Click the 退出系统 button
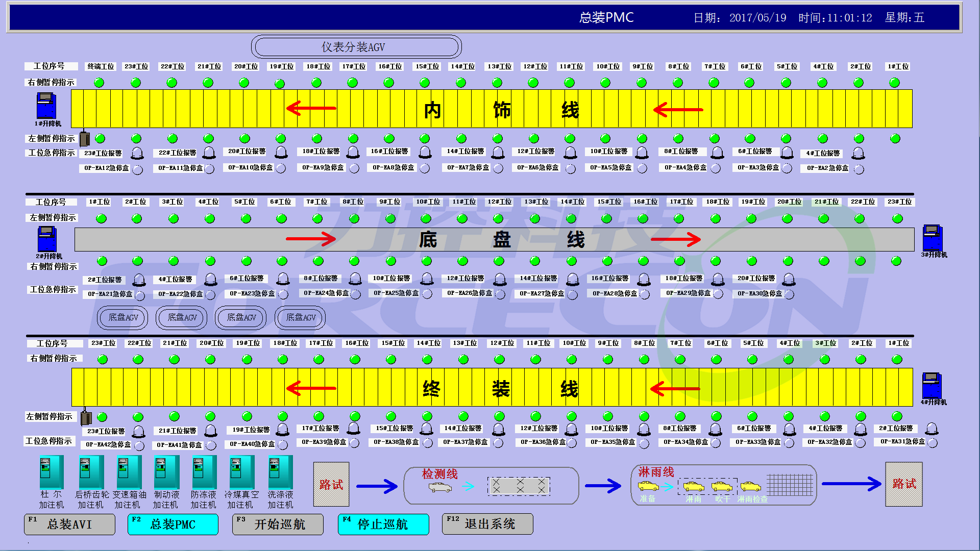 pos(487,524)
